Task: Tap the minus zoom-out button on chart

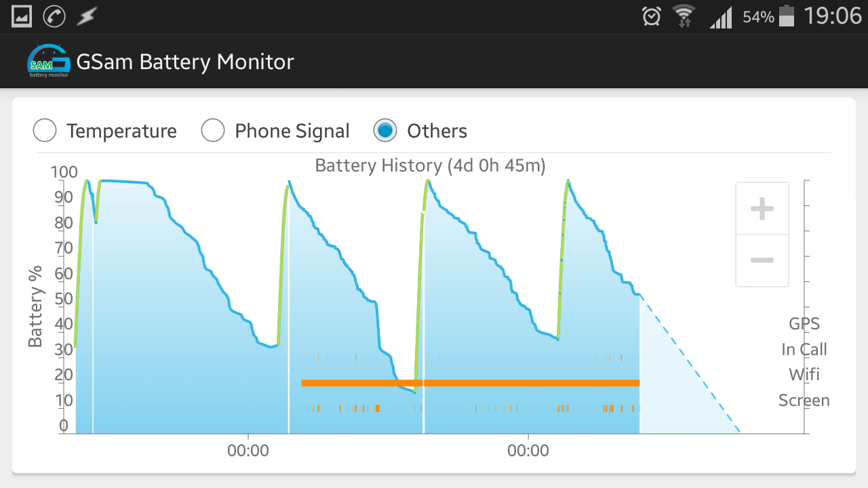Action: (762, 260)
